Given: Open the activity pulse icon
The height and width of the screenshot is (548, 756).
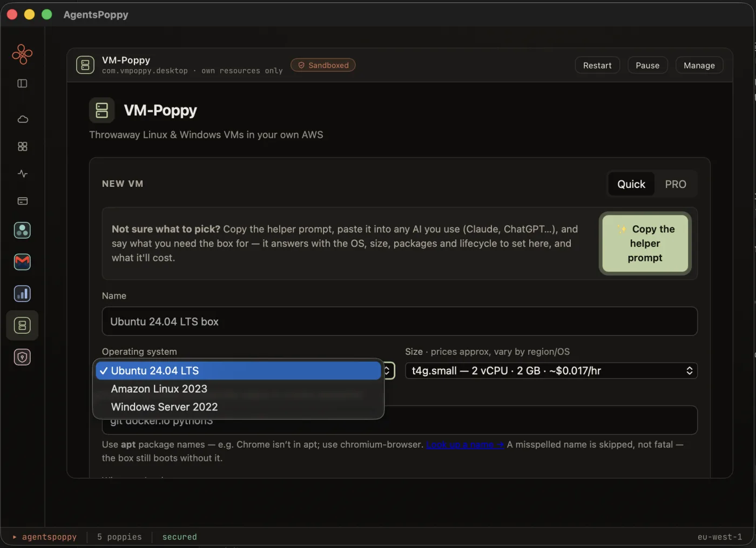Looking at the screenshot, I should [23, 174].
